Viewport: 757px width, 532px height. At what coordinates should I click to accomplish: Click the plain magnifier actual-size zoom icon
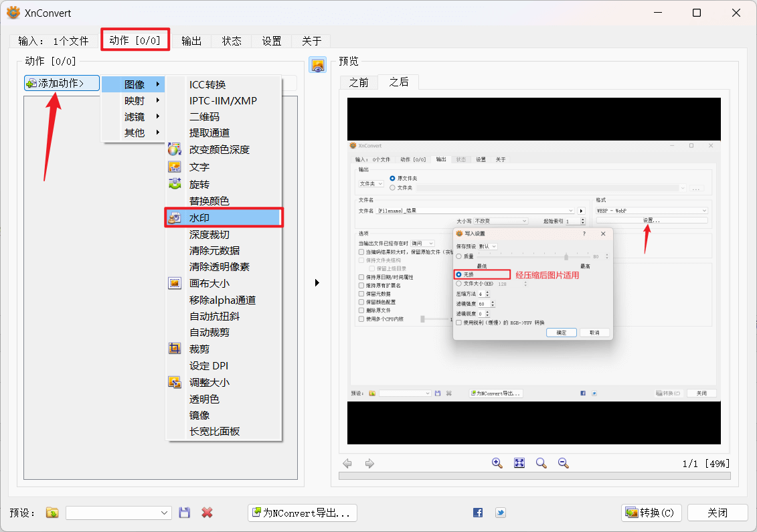(x=541, y=463)
